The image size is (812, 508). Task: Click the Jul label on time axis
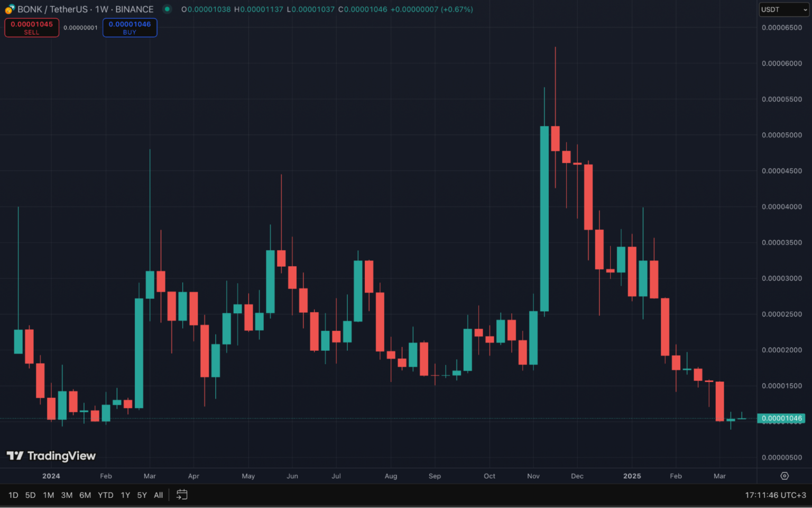[336, 476]
